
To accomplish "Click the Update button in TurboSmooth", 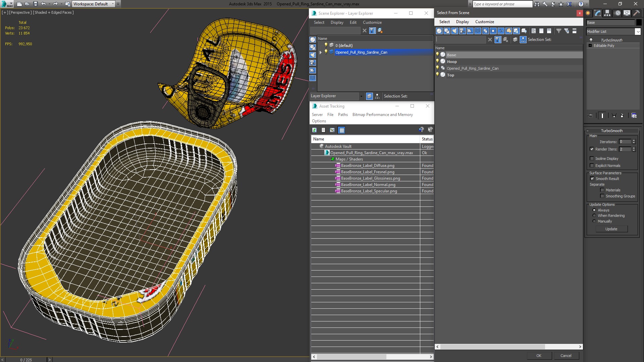I will (x=611, y=229).
